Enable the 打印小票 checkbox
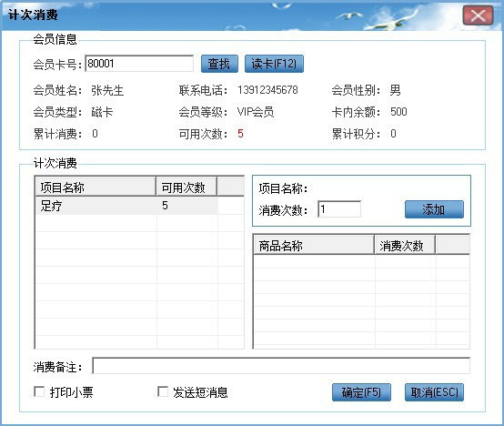 click(x=39, y=392)
